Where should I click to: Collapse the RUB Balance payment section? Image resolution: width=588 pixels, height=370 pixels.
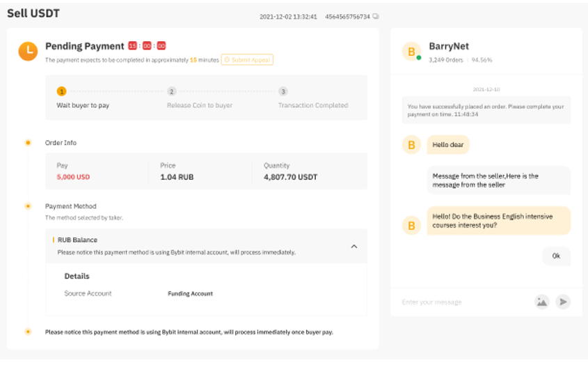[x=353, y=247]
